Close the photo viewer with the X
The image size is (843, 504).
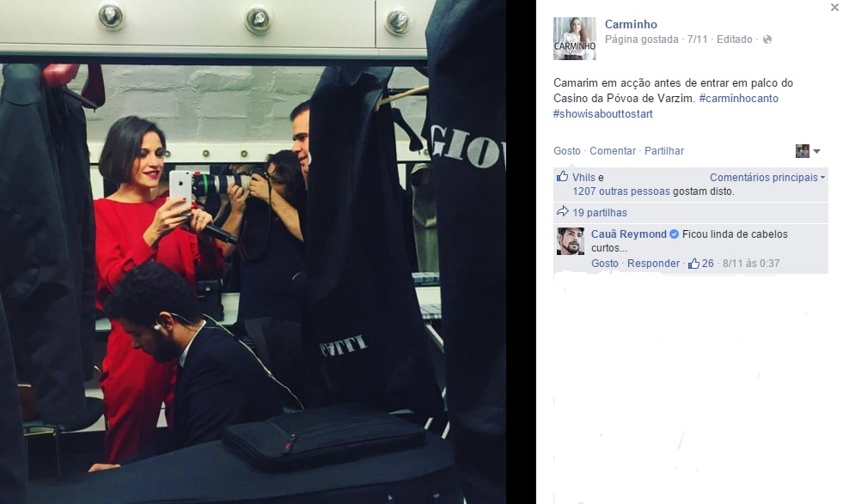pyautogui.click(x=834, y=8)
